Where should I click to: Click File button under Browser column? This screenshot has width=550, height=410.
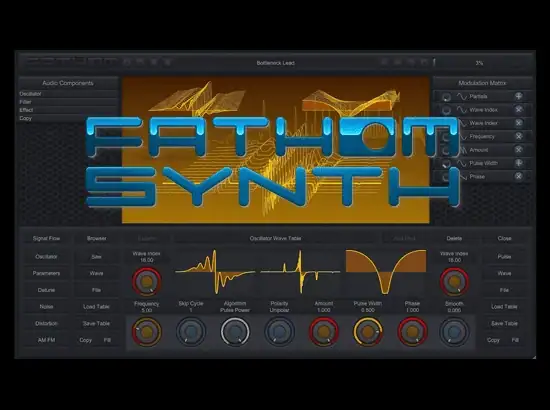pos(96,290)
